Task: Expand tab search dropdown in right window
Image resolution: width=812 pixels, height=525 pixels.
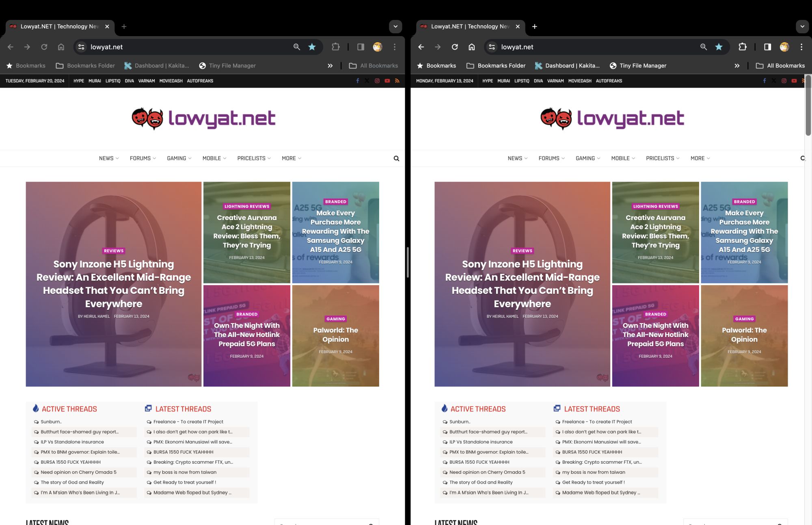Action: tap(802, 26)
